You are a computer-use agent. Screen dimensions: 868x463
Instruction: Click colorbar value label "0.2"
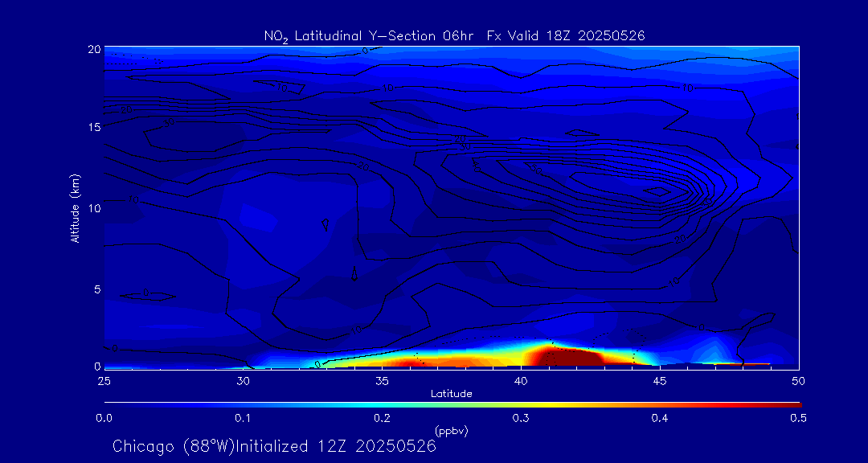(382, 419)
